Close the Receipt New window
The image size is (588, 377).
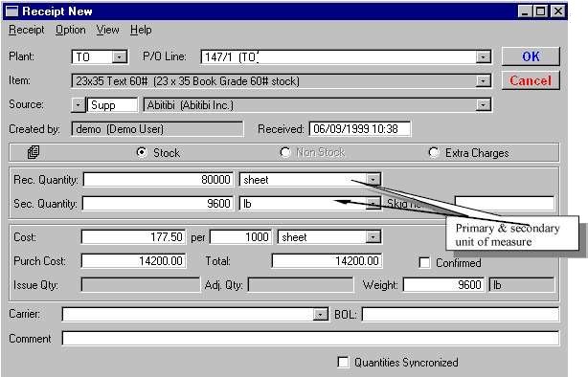(x=557, y=11)
